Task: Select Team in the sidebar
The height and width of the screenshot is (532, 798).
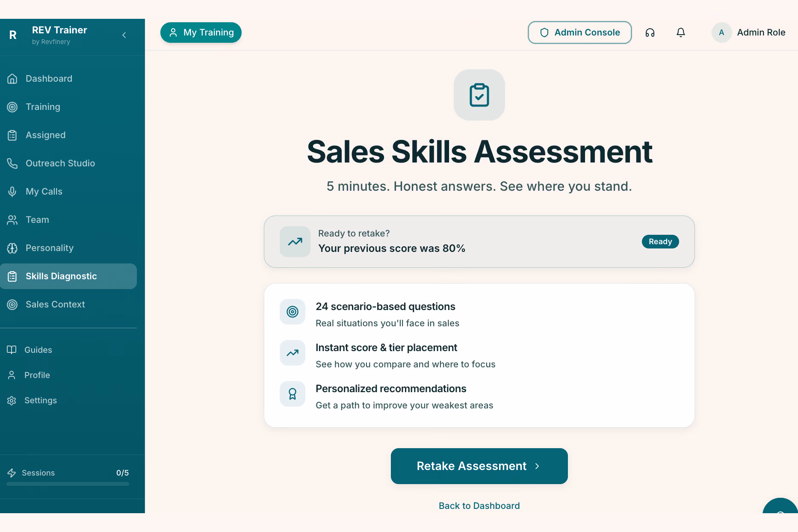Action: 68,220
